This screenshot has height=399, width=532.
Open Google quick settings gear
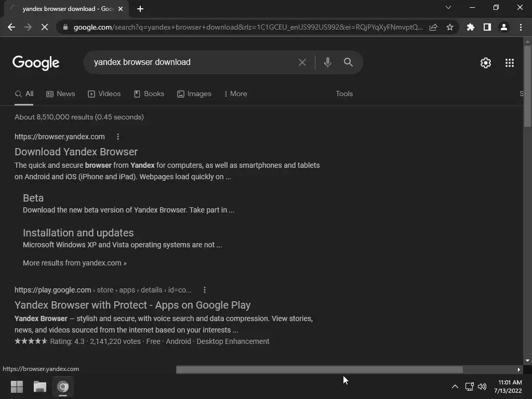(486, 63)
